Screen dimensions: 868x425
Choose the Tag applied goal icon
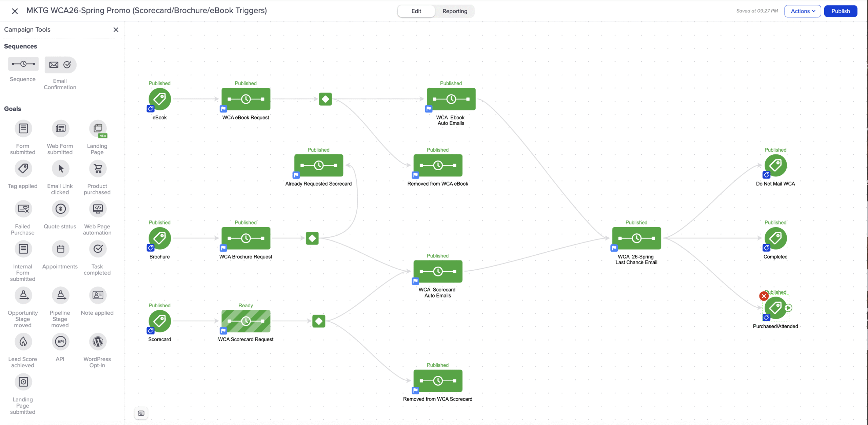23,169
